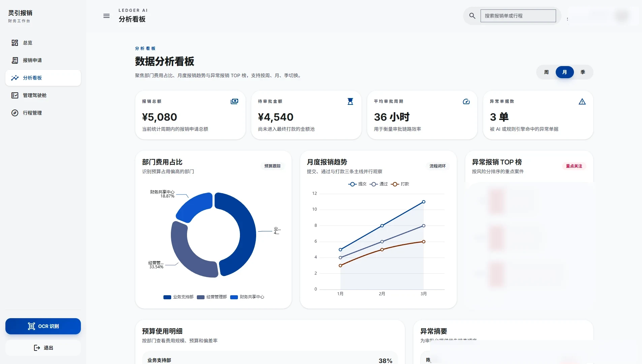
Task: Click the search magnifier icon
Action: [472, 16]
